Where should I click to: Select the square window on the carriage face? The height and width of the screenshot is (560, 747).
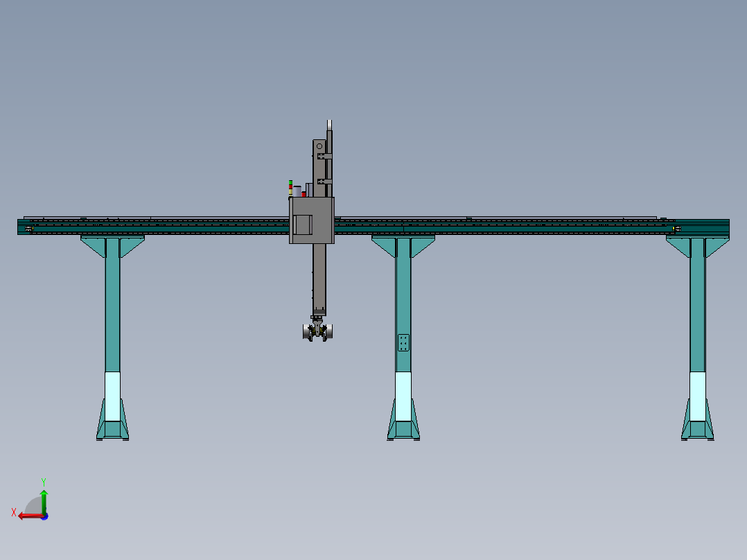(303, 225)
